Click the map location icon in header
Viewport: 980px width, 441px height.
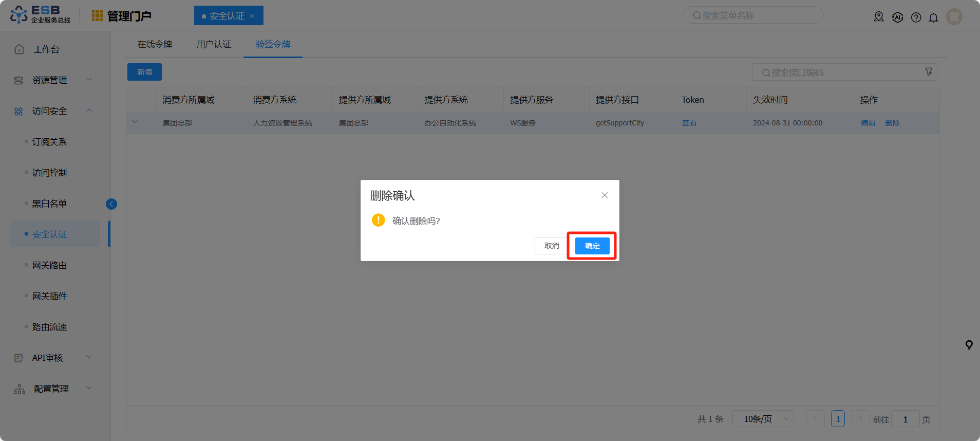click(879, 17)
